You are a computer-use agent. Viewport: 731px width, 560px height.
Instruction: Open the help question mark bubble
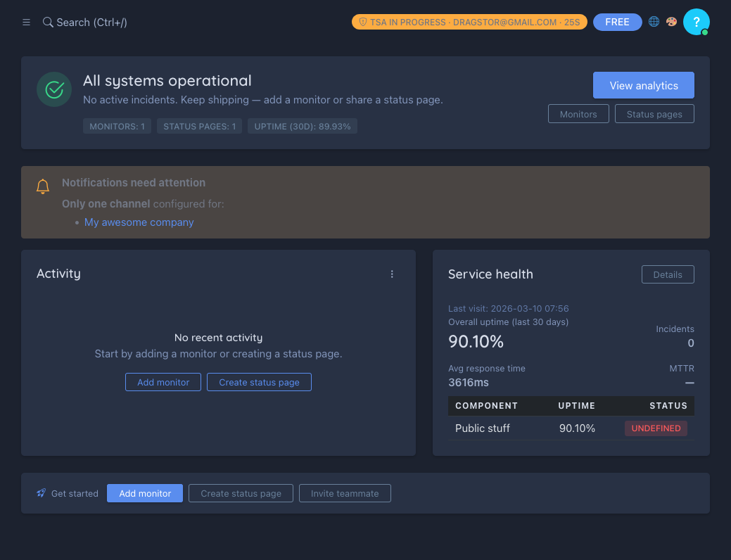click(697, 22)
